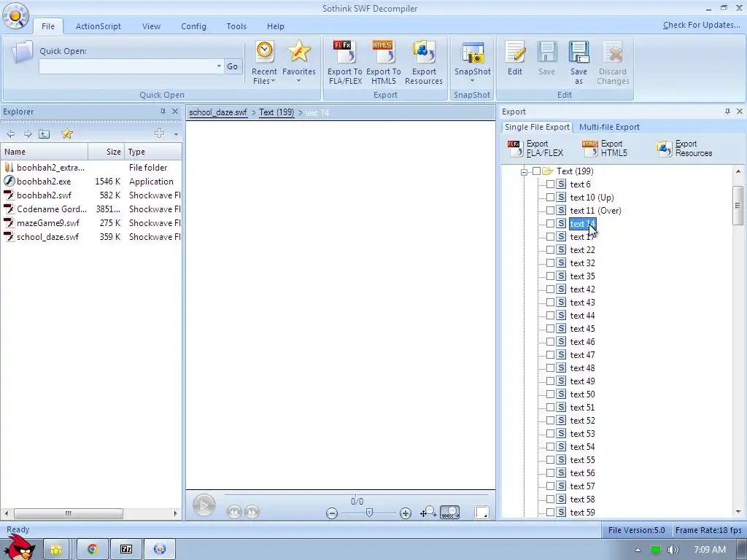Click the Explorer favorites star icon

click(x=67, y=134)
